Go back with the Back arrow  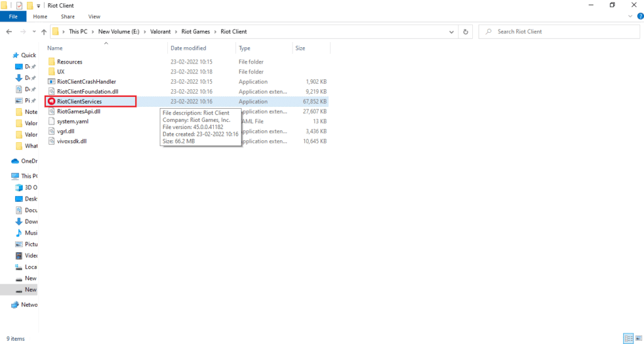[x=9, y=31]
